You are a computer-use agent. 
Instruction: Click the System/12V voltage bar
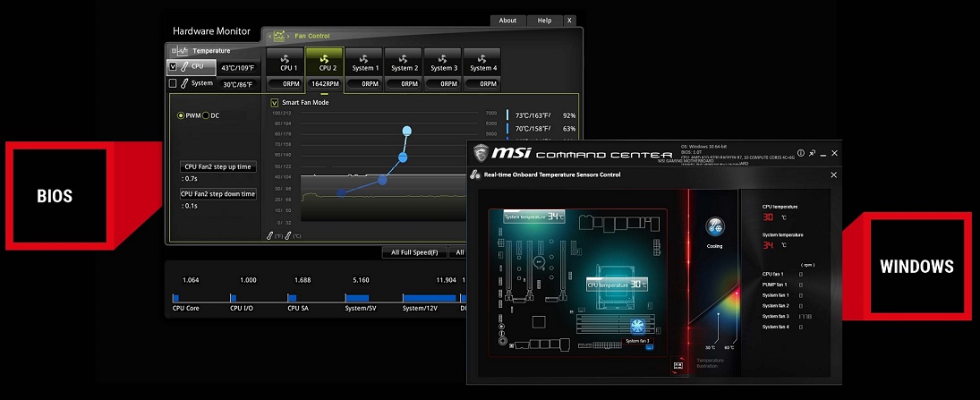430,298
